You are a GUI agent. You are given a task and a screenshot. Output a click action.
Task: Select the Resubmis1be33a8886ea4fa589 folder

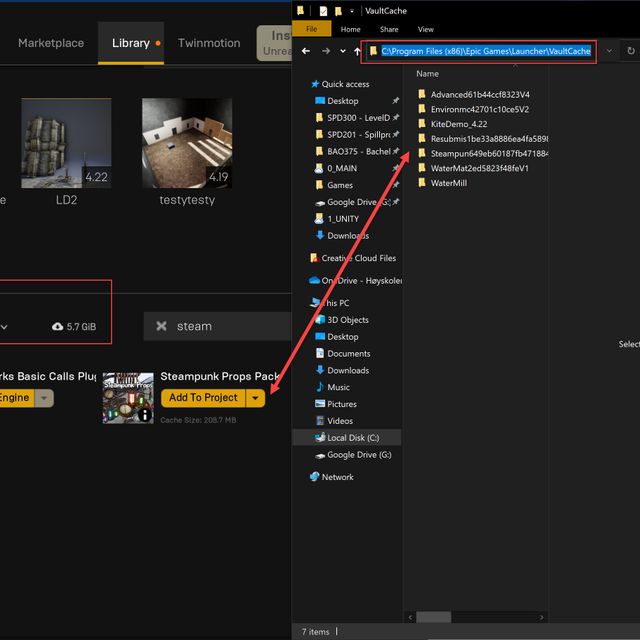pyautogui.click(x=482, y=139)
